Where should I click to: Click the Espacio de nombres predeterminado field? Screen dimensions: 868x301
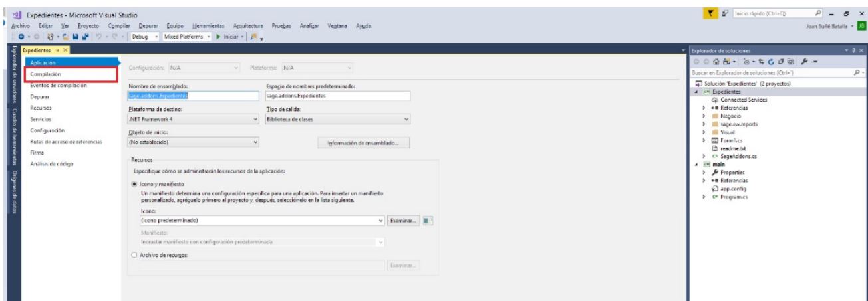pos(339,96)
